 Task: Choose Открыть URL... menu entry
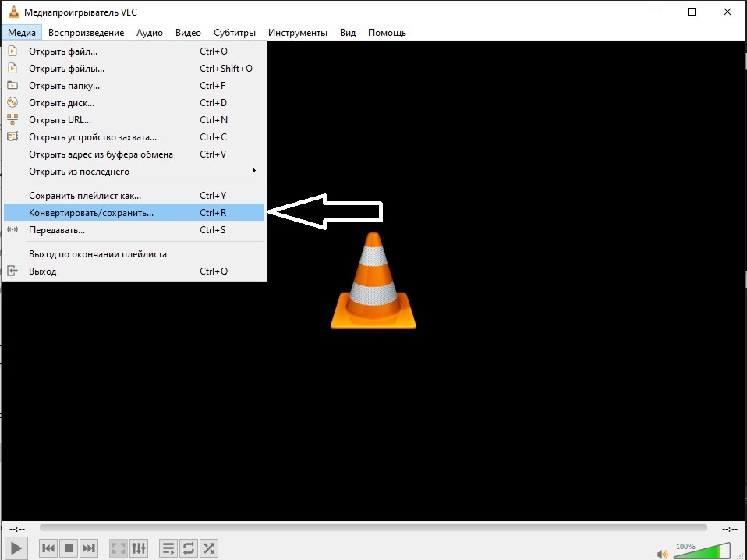coord(134,119)
